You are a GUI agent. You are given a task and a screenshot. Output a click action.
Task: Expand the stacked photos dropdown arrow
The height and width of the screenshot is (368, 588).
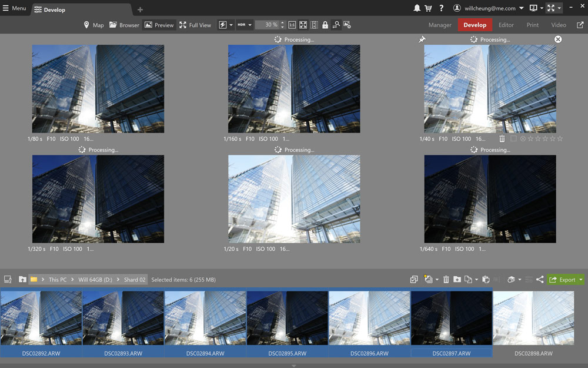[519, 279]
